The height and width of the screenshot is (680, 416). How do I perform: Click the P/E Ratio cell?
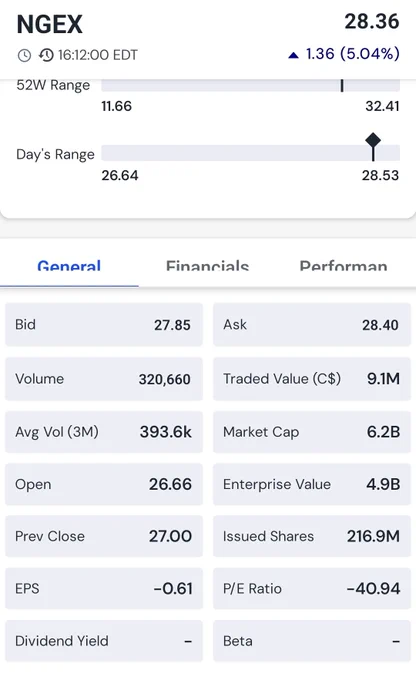pos(312,588)
